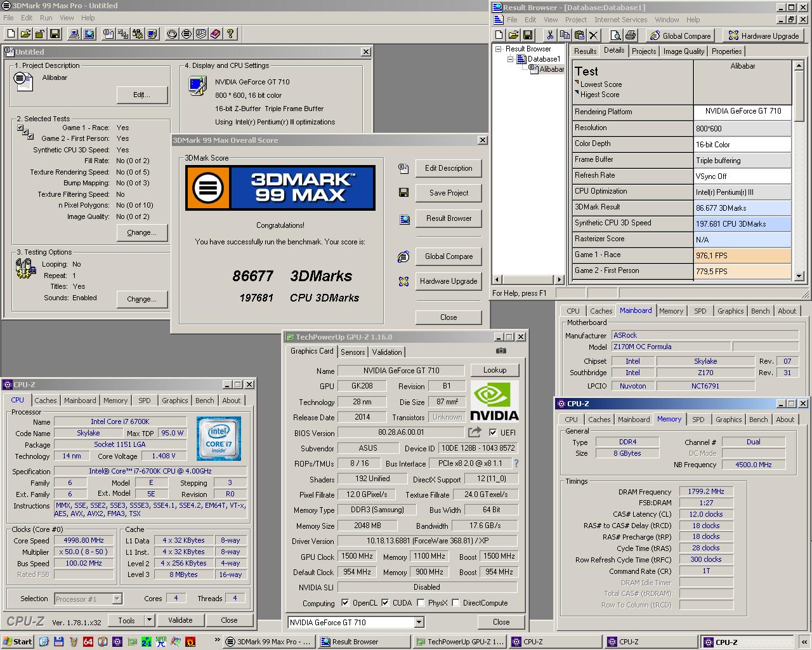Image resolution: width=812 pixels, height=650 pixels.
Task: Click purple help book icon in 3DMark toolbar
Action: (216, 34)
